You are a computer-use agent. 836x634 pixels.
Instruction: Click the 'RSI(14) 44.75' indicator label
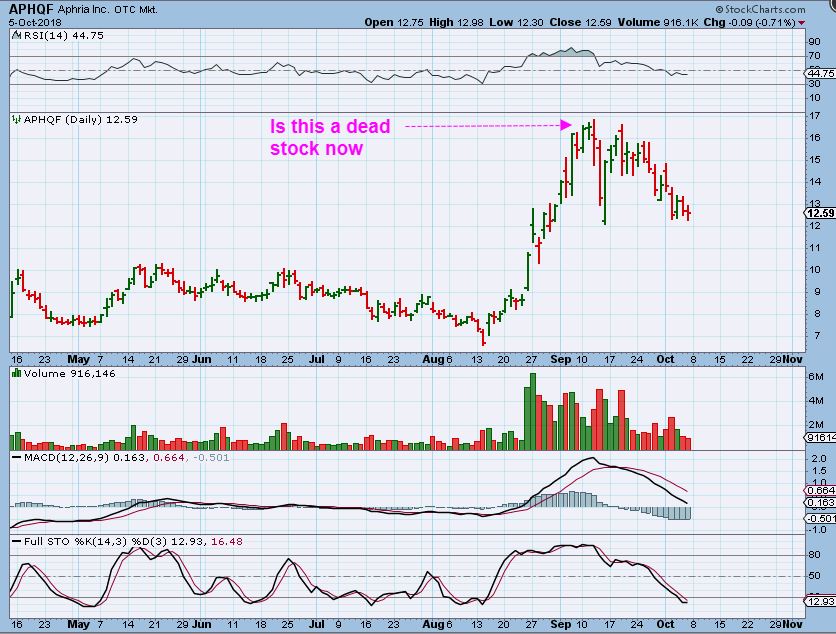click(x=63, y=36)
